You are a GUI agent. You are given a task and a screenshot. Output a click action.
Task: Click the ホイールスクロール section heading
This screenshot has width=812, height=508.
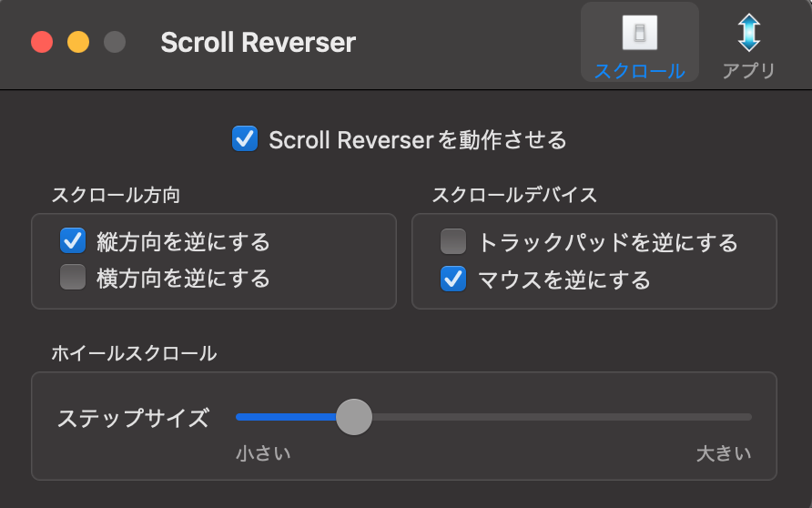[x=134, y=353]
